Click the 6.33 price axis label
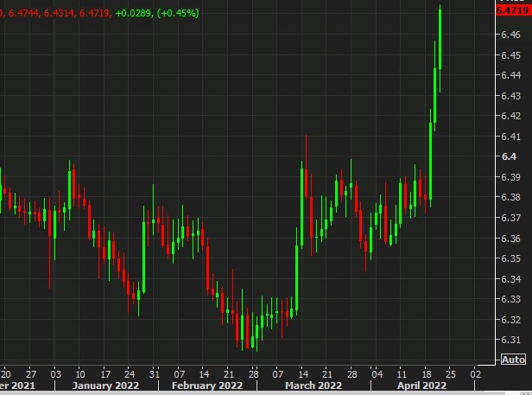This screenshot has height=395, width=532. click(510, 299)
